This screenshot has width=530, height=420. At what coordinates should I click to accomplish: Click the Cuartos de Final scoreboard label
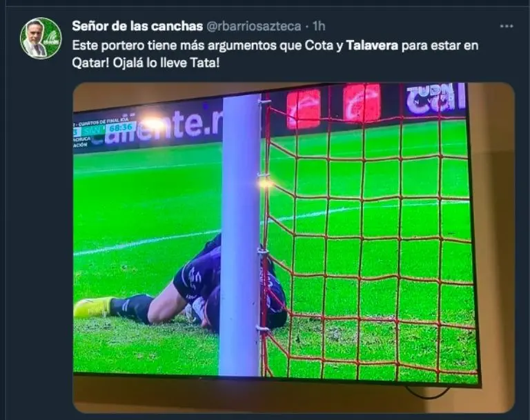(104, 121)
